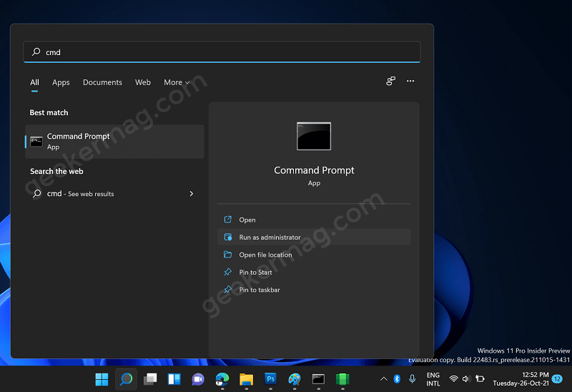Image resolution: width=572 pixels, height=392 pixels.
Task: Click the battery tray icon
Action: coord(480,379)
